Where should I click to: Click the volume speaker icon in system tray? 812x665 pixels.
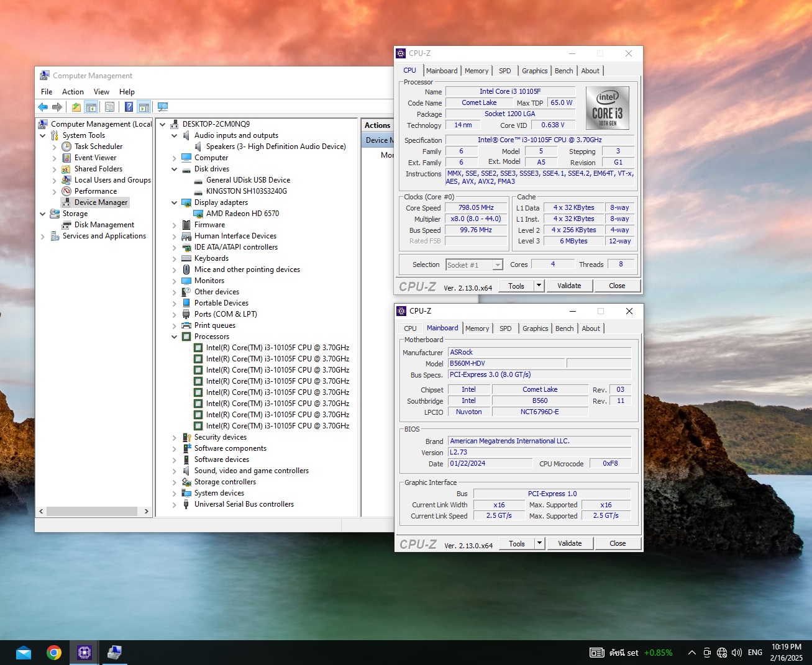pos(737,653)
